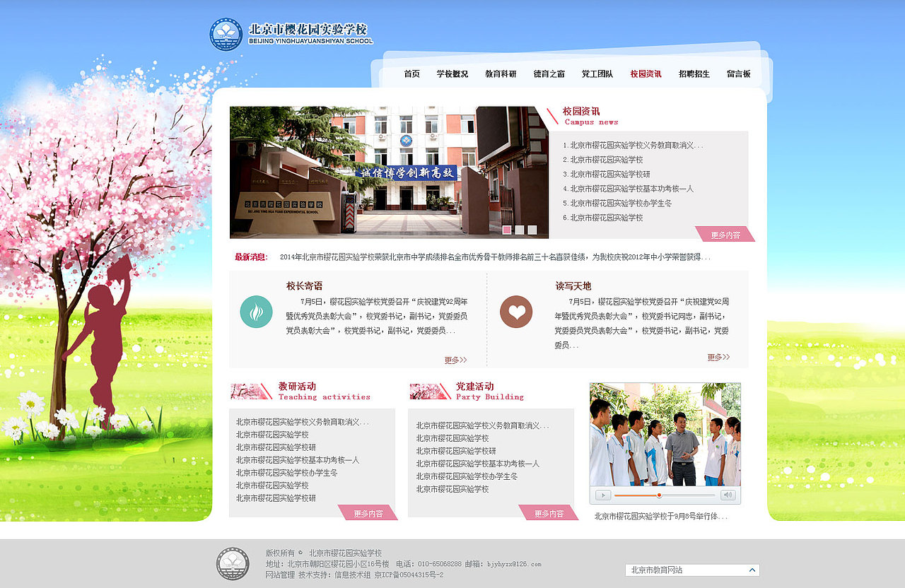The image size is (905, 588).
Task: Open 义务教育取消义 in Party Building list
Action: tap(482, 425)
